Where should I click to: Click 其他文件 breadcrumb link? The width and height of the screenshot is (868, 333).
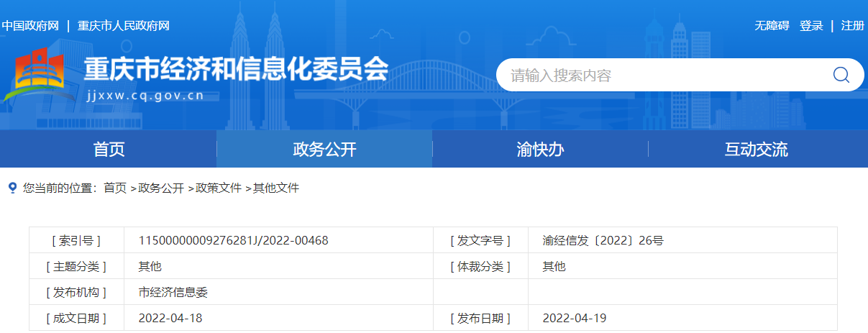275,188
